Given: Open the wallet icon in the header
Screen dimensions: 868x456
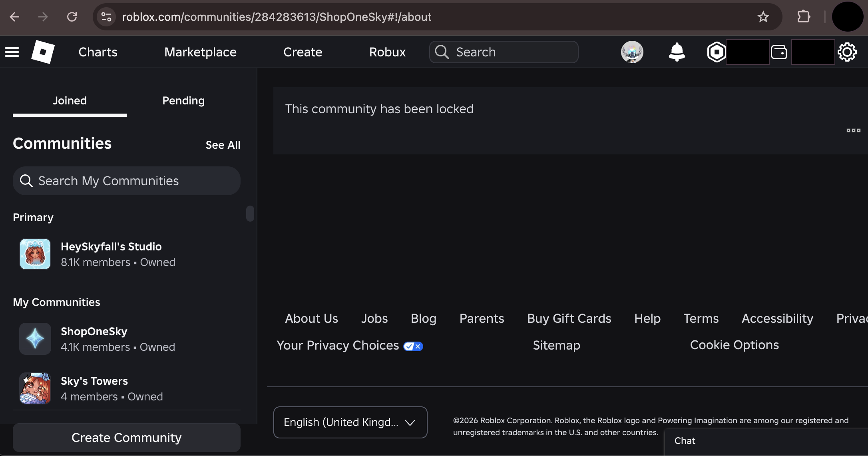Looking at the screenshot, I should point(778,52).
